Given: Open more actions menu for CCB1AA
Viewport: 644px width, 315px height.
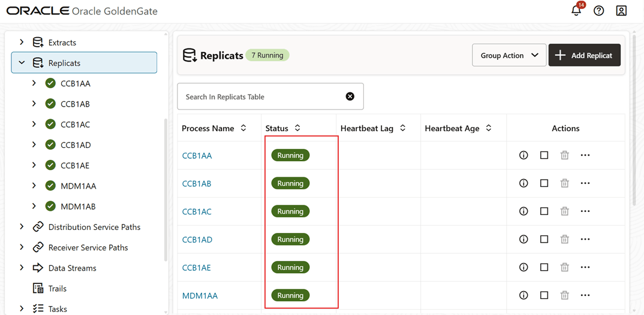Looking at the screenshot, I should pos(585,155).
